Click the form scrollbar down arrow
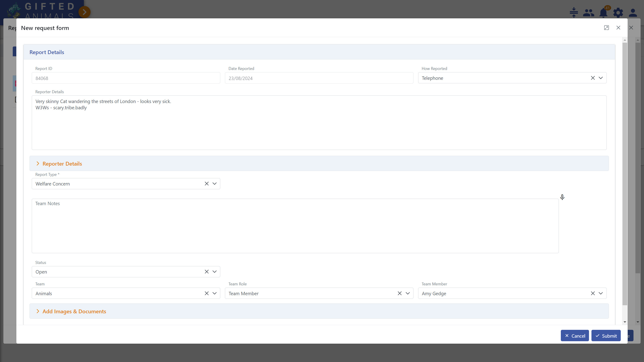The width and height of the screenshot is (644, 362). (x=625, y=322)
